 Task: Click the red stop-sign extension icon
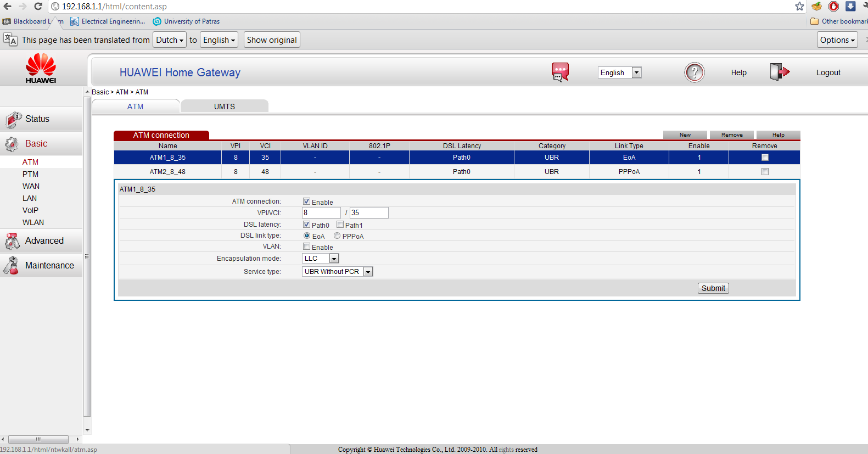point(833,6)
